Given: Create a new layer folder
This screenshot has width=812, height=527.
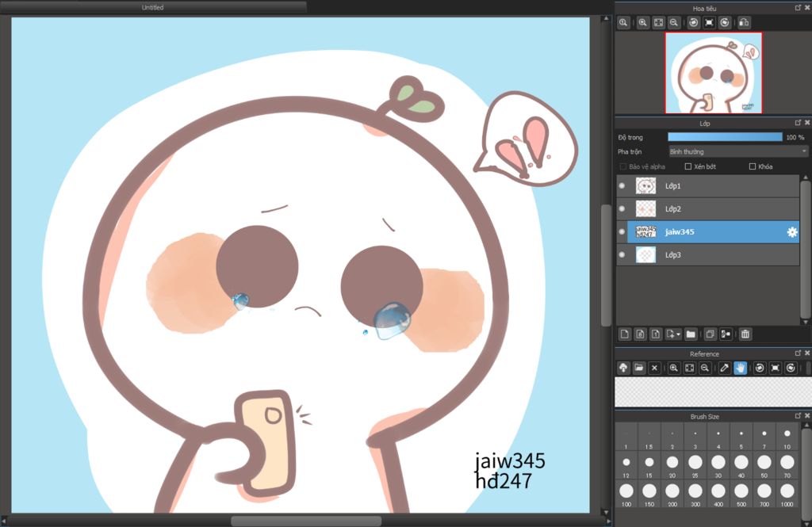Looking at the screenshot, I should pyautogui.click(x=691, y=334).
